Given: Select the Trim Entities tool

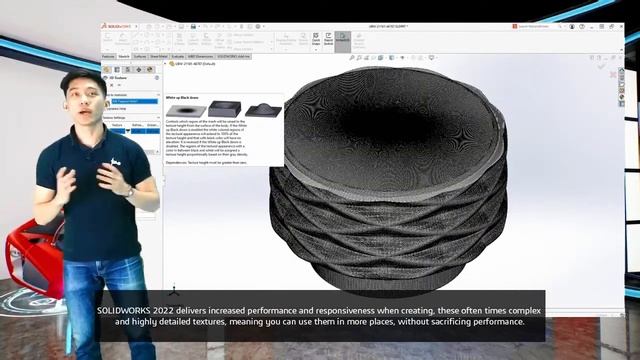Looking at the screenshot, I should tap(180, 40).
